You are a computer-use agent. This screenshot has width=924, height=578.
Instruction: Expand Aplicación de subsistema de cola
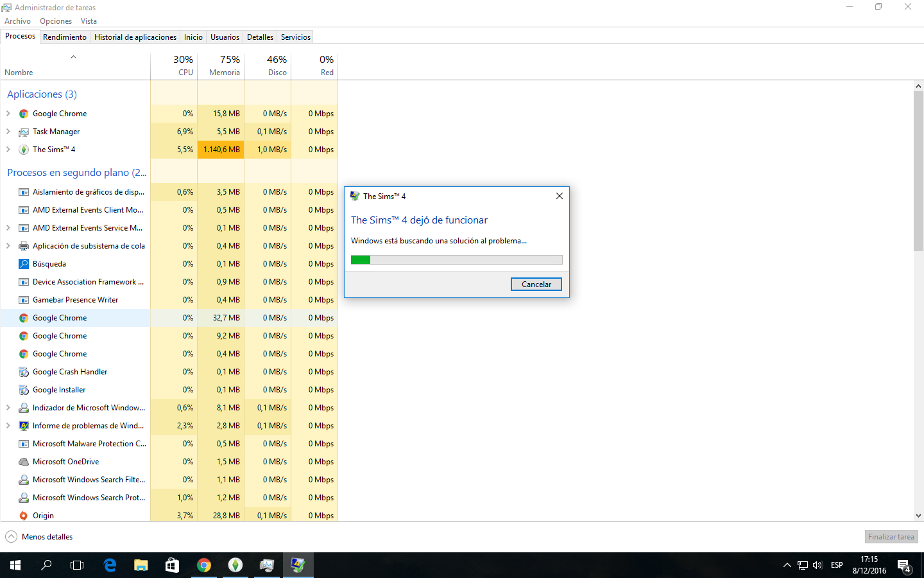click(8, 246)
